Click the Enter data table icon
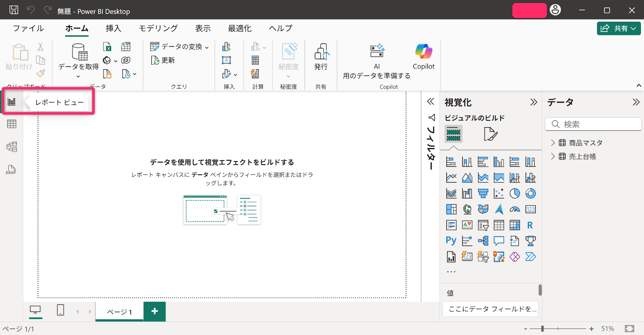 pos(126,47)
